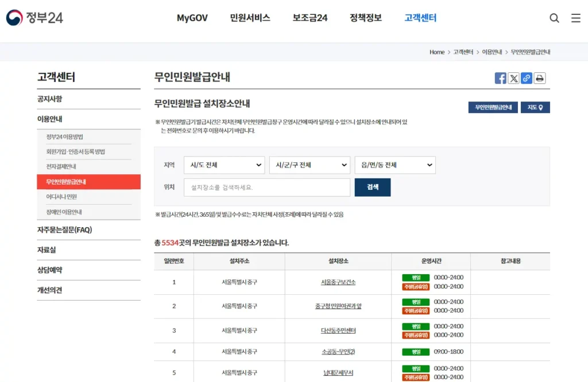The height and width of the screenshot is (382, 588).
Task: Go to Home in breadcrumb
Action: 437,52
